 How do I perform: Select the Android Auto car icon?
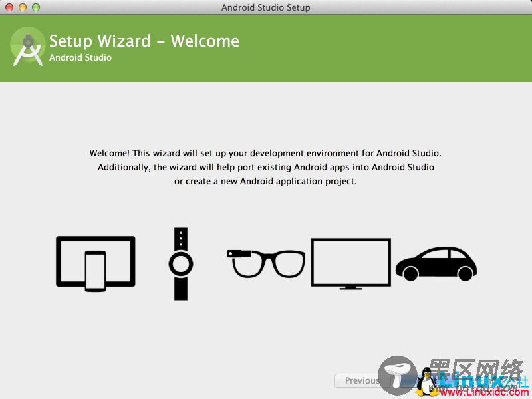point(436,264)
